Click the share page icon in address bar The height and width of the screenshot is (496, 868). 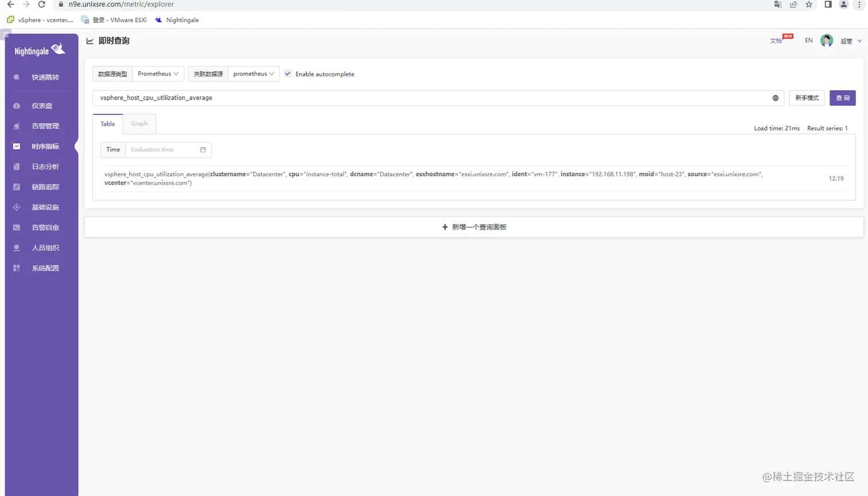(x=793, y=5)
